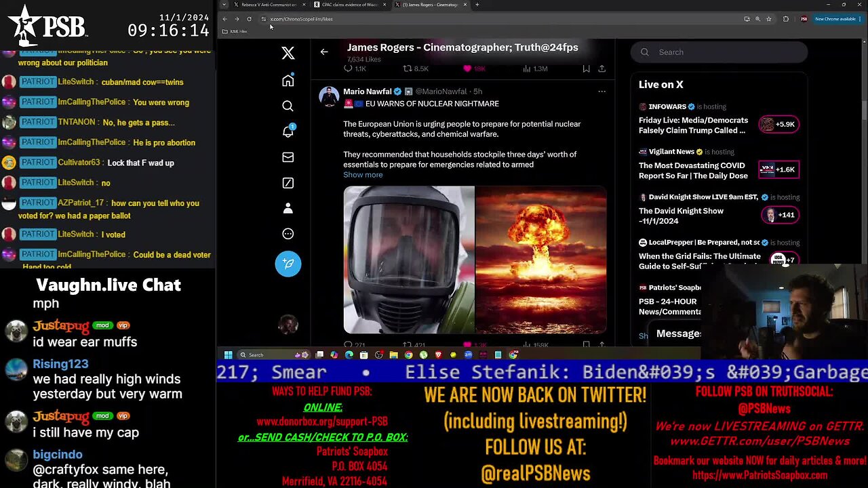The image size is (868, 488).
Task: Open X Notifications bell
Action: pyautogui.click(x=288, y=131)
